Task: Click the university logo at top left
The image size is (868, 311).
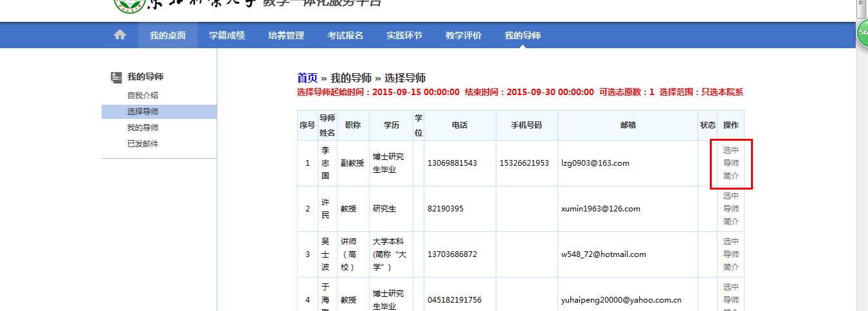Action: click(129, 5)
